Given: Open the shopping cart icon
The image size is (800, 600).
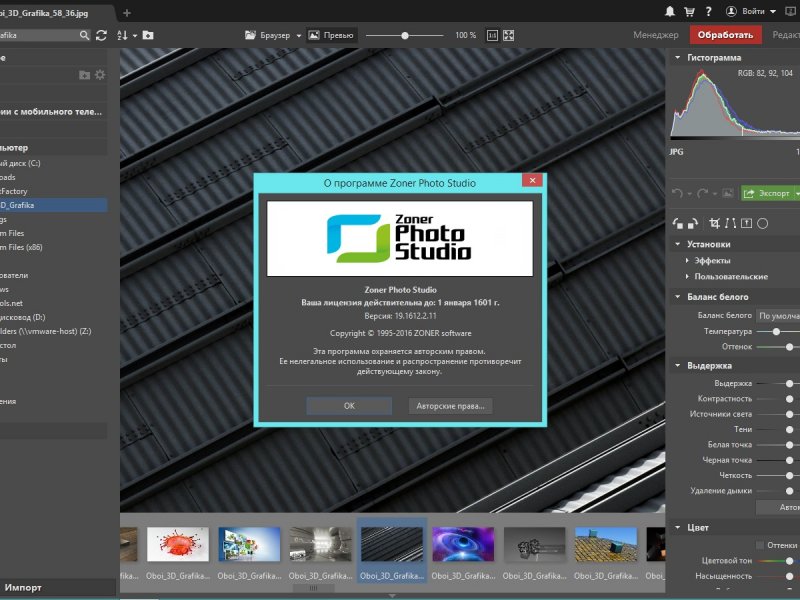Looking at the screenshot, I should tap(689, 12).
